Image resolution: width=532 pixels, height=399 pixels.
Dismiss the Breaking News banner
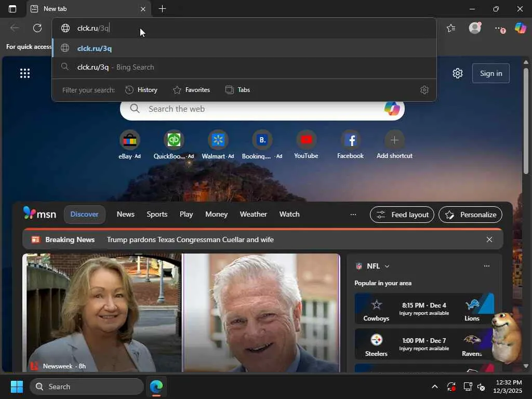pos(489,240)
